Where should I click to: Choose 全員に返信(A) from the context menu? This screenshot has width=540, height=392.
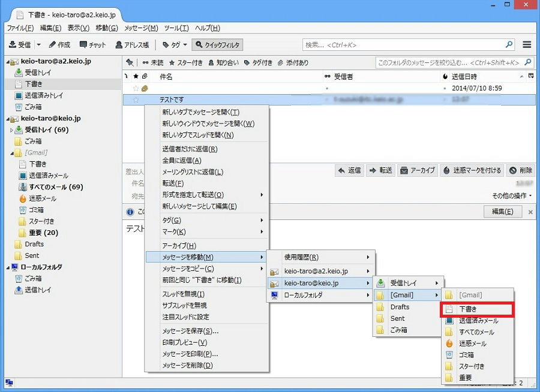pyautogui.click(x=182, y=161)
